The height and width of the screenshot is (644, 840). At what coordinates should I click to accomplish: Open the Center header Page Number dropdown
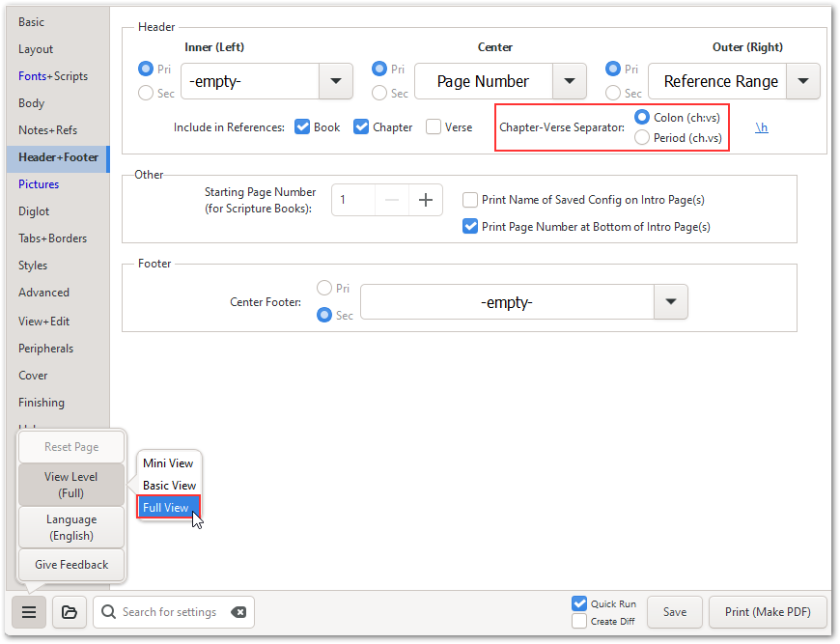569,81
